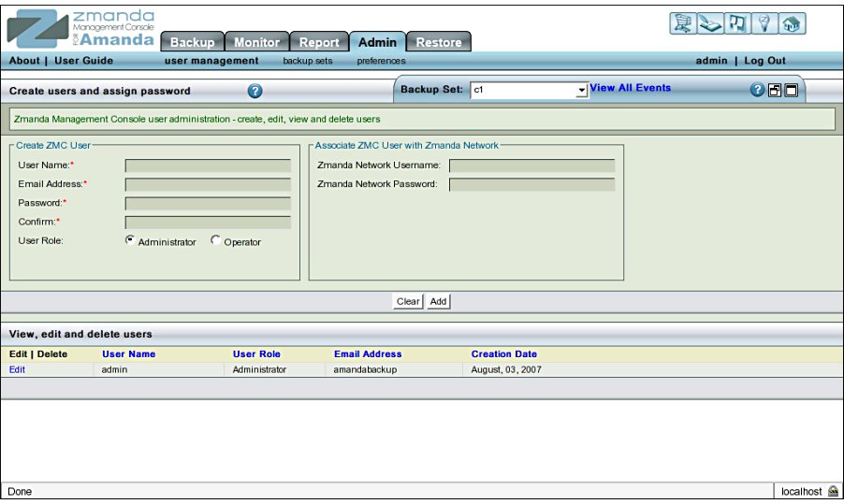The height and width of the screenshot is (504, 844).
Task: Click Edit link for admin user
Action: pyautogui.click(x=18, y=369)
